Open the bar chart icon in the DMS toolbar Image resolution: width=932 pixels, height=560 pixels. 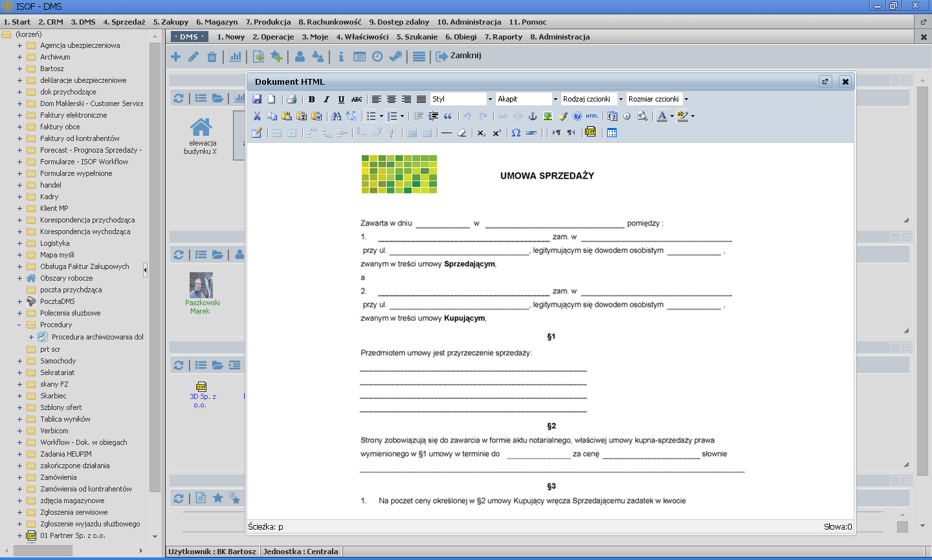pyautogui.click(x=236, y=57)
